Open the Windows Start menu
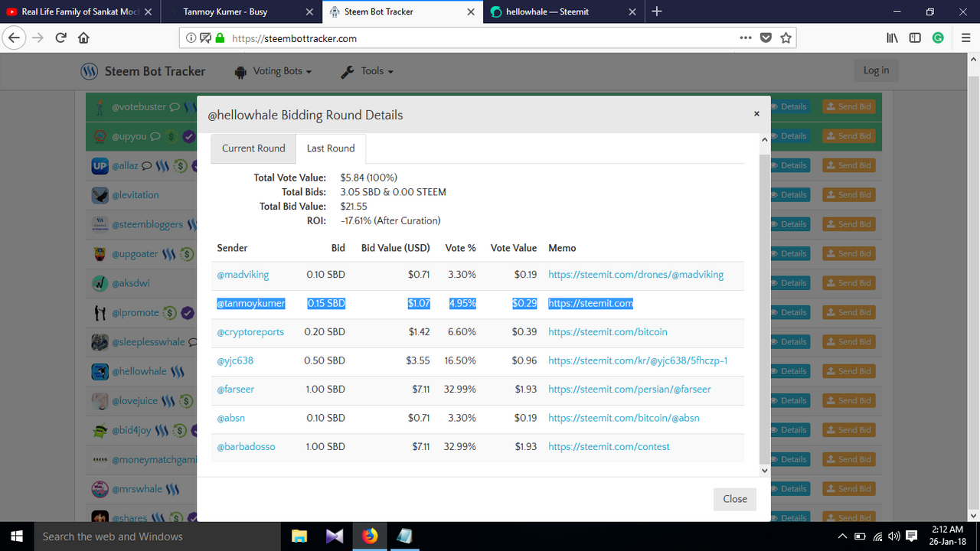This screenshot has height=551, width=980. [17, 536]
